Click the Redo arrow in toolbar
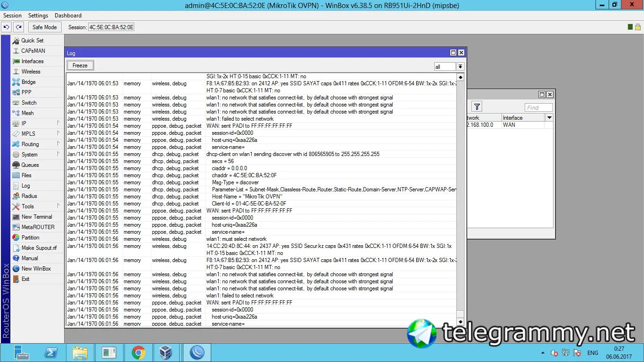644x362 pixels. [18, 27]
